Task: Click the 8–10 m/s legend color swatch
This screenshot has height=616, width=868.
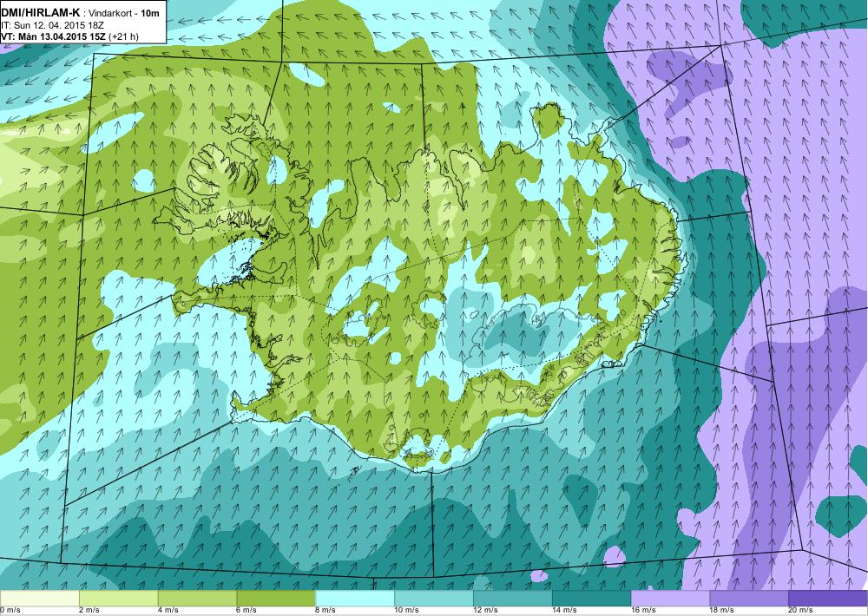Action: pos(355,599)
